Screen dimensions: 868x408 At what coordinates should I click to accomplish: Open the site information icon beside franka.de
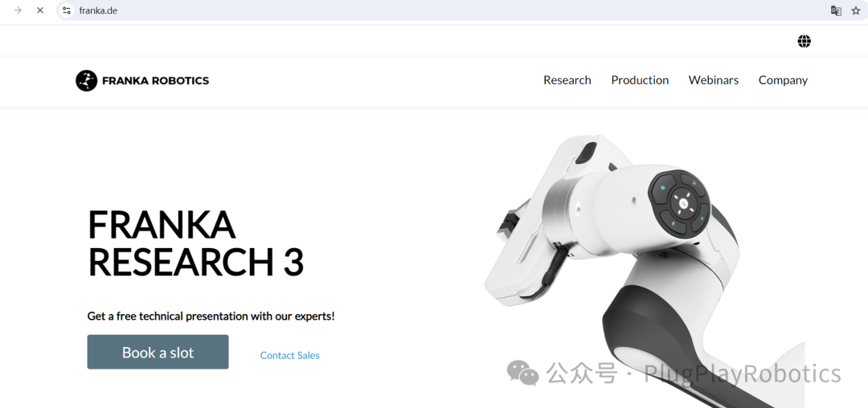[x=67, y=10]
